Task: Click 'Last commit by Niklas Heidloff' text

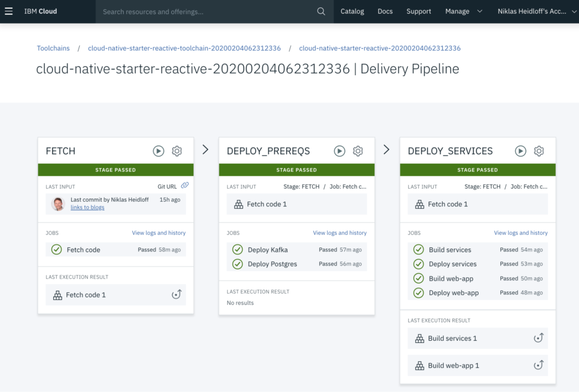Action: (110, 199)
